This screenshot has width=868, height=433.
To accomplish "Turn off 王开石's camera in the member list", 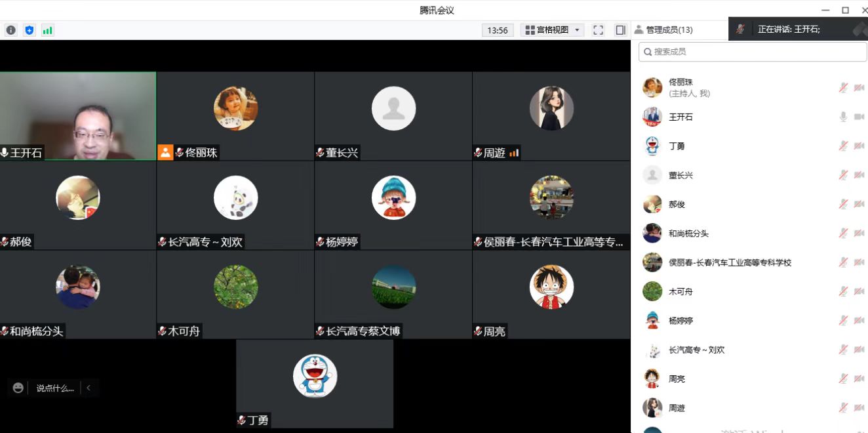I will (859, 117).
